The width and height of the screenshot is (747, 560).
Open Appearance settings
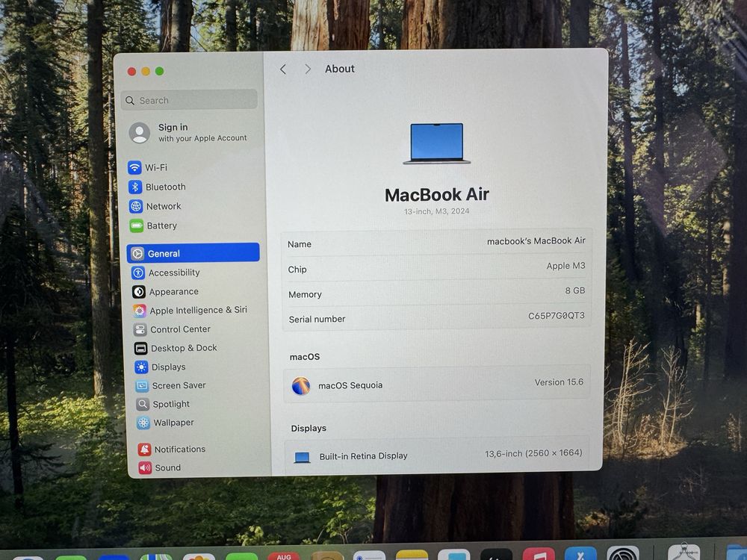point(165,291)
